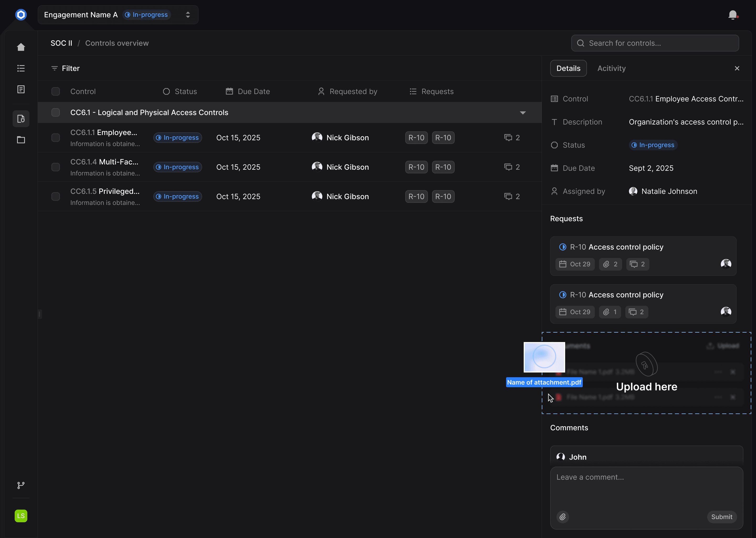Open first R-10 Access control policy card
This screenshot has height=538, width=756.
coord(643,256)
